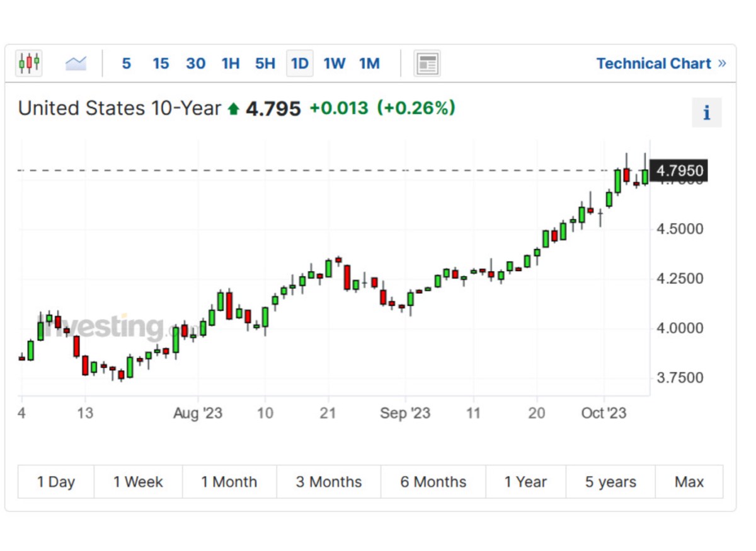This screenshot has width=756, height=551.
Task: Choose the 1W interval
Action: pos(335,64)
